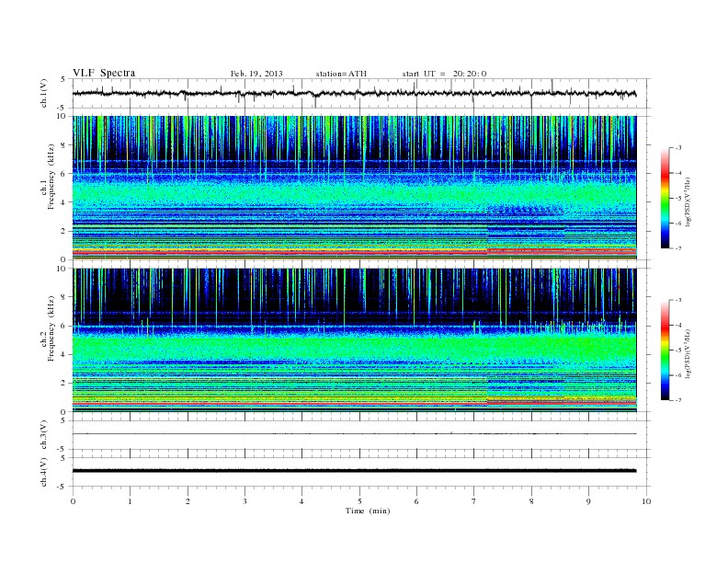The height and width of the screenshot is (563, 728).
Task: Click the "VLF Spectra" title text
Action: tap(104, 73)
